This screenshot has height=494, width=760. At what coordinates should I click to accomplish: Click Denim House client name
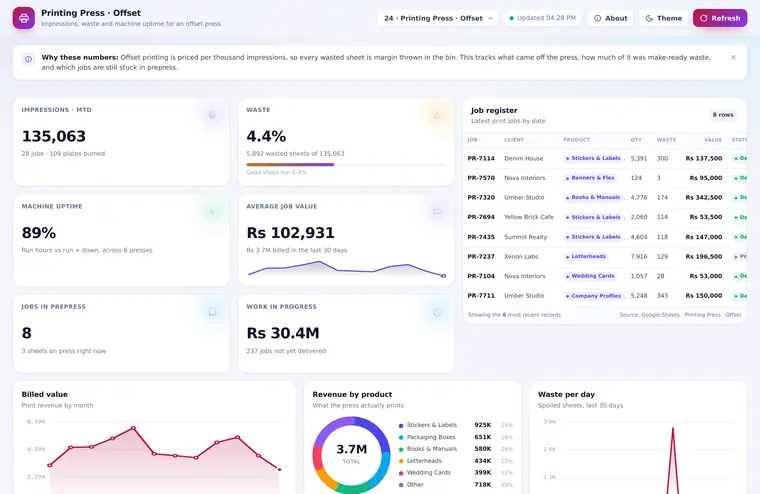pos(523,158)
